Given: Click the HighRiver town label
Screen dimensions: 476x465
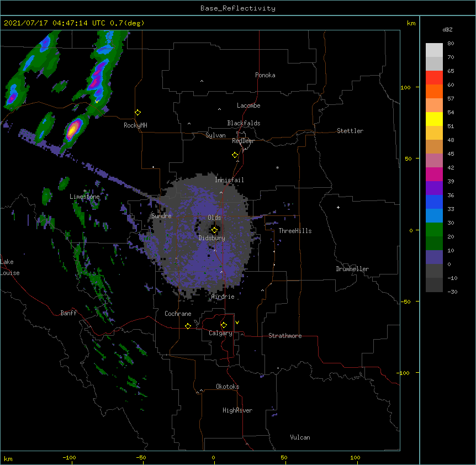Looking at the screenshot, I should click(237, 410).
